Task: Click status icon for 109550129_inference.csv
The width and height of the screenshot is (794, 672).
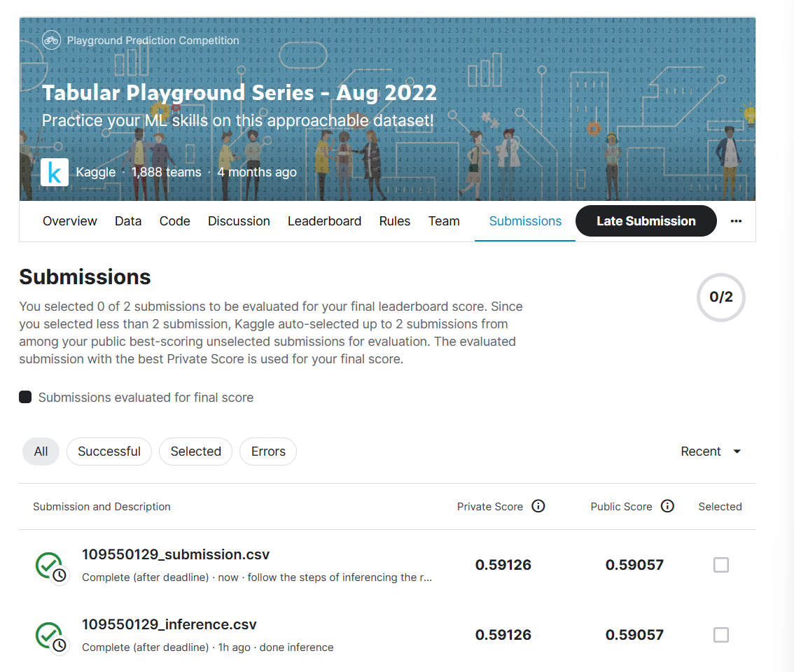Action: [x=51, y=637]
